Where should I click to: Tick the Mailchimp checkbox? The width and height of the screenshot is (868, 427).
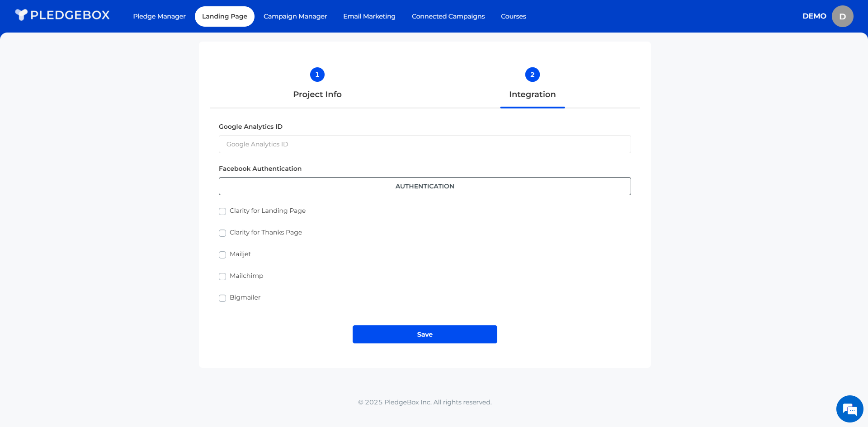(222, 277)
